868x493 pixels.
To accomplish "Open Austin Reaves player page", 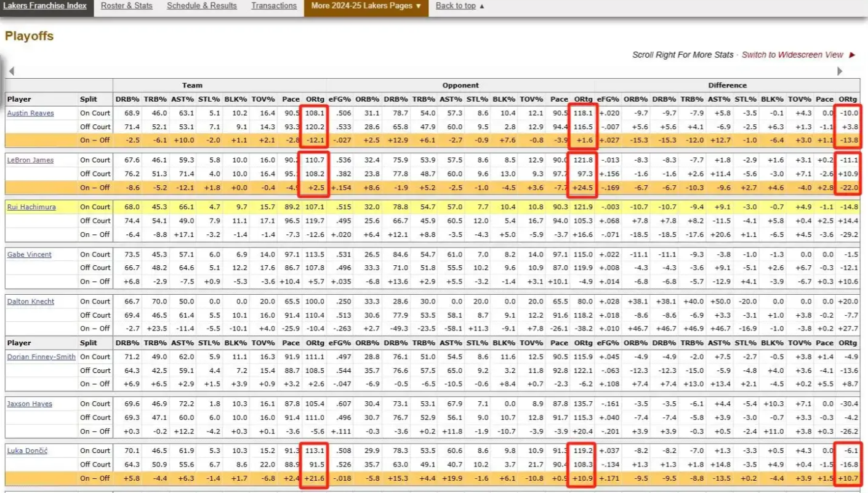I will click(x=30, y=113).
